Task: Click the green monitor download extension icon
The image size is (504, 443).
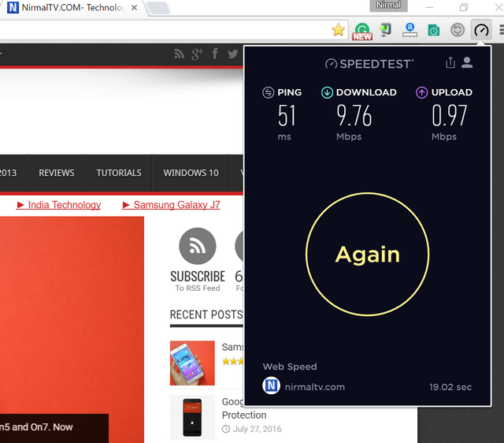Action: pos(385,30)
